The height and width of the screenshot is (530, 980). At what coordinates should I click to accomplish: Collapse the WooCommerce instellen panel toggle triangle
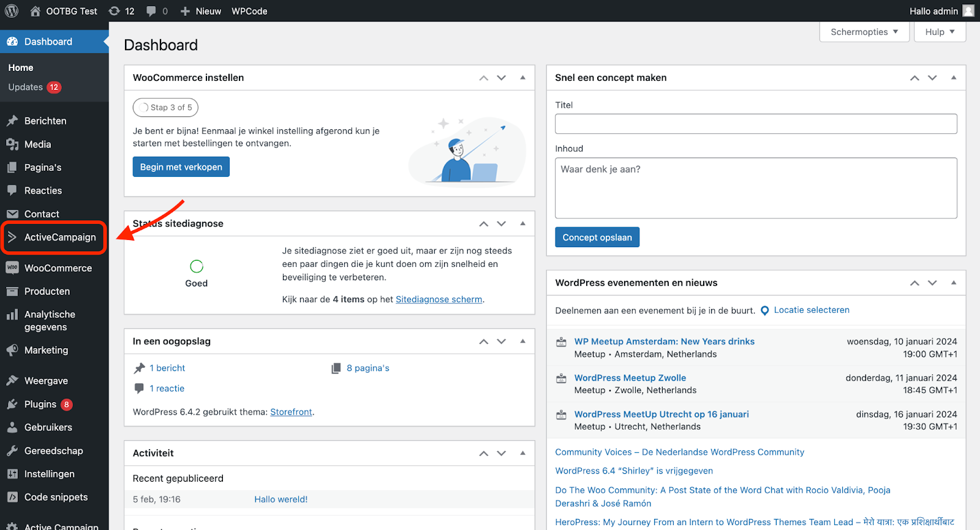(x=522, y=78)
